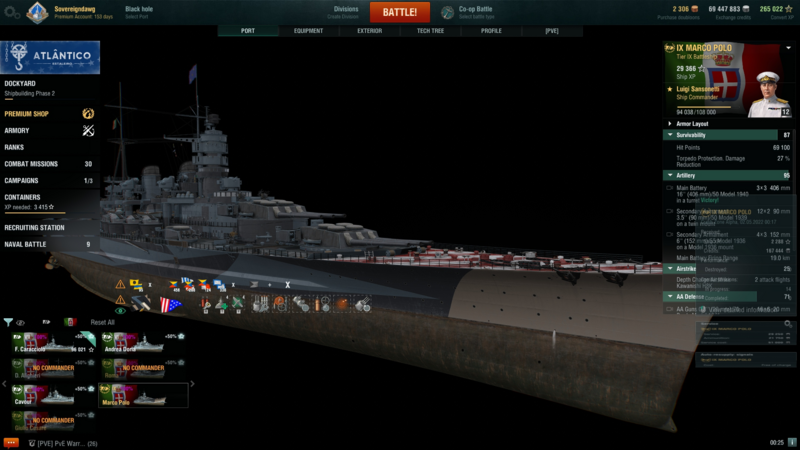Viewport: 800px width, 450px height.
Task: Open the Armory crossed-tools icon
Action: click(x=88, y=130)
